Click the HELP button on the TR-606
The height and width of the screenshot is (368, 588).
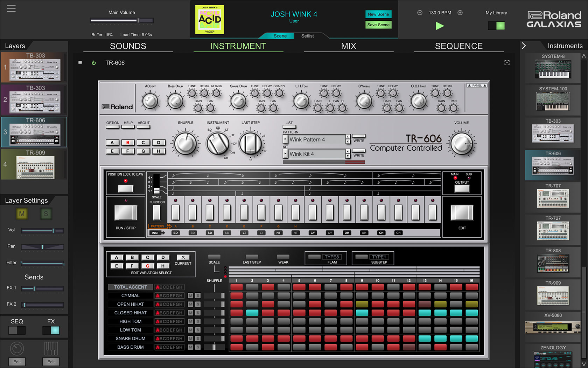tap(128, 127)
